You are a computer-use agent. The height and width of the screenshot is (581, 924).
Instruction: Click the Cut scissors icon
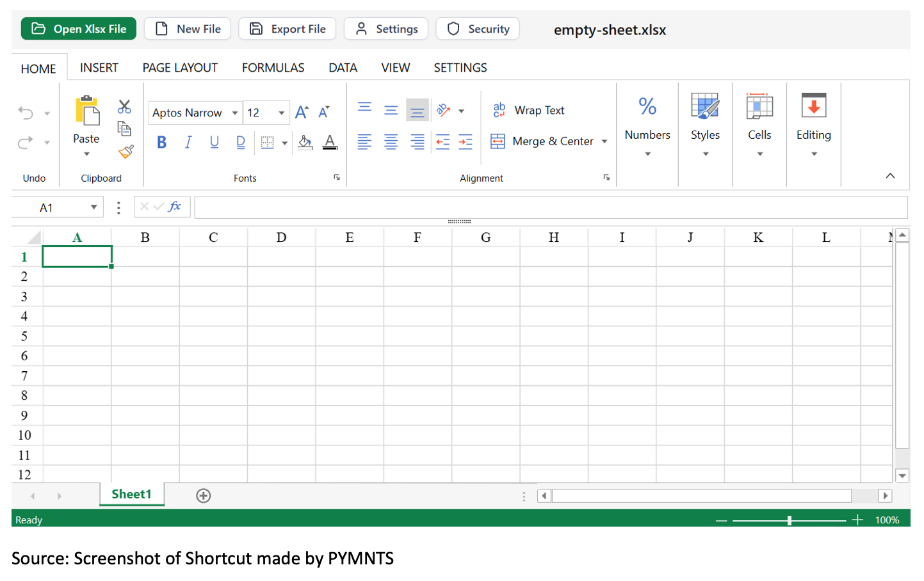tap(124, 106)
